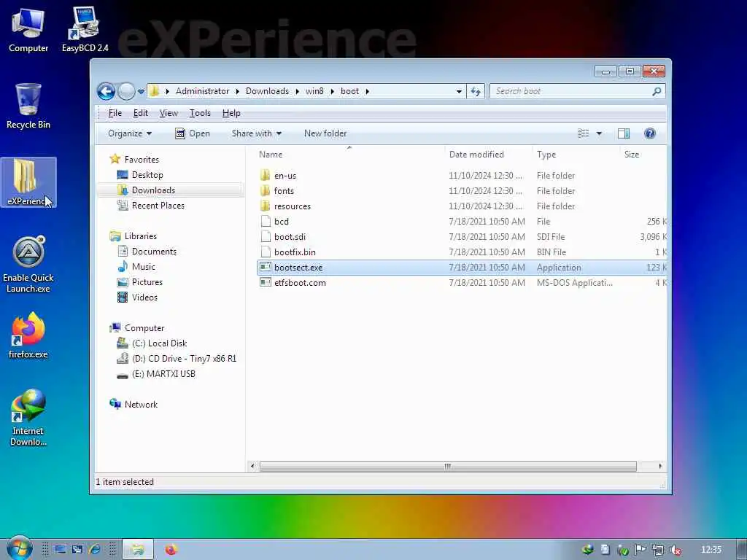This screenshot has width=747, height=560.
Task: Click the search magnifier icon
Action: click(x=657, y=91)
